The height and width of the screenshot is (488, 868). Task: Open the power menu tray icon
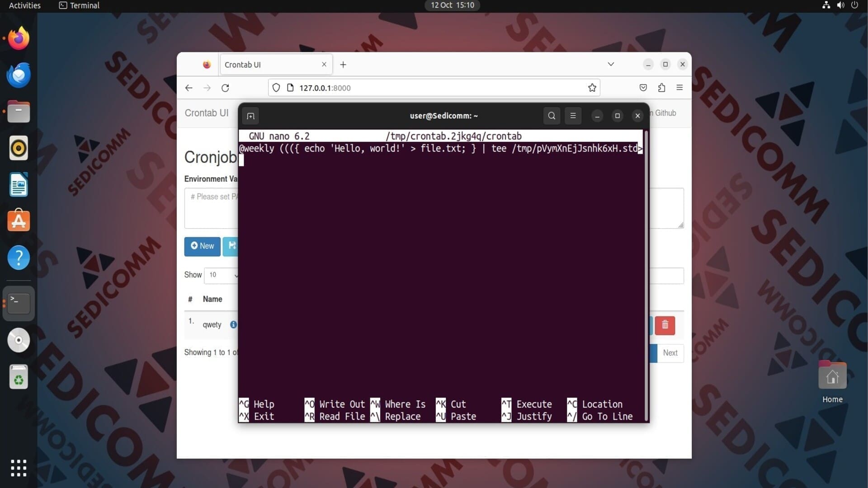854,5
